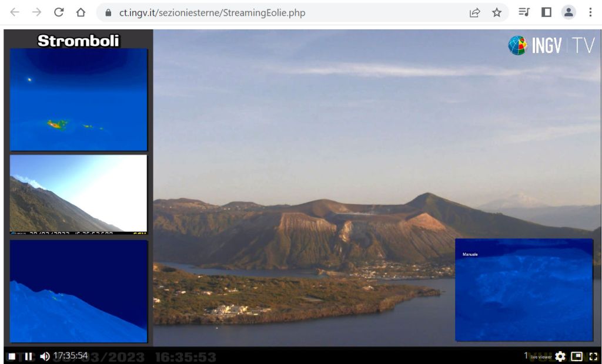Share this page from address bar
The height and width of the screenshot is (364, 602).
tap(474, 12)
